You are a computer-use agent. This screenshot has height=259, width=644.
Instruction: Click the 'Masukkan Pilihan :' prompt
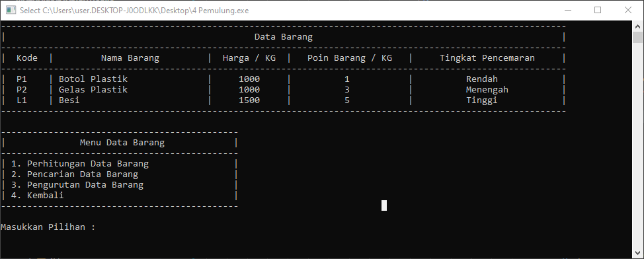[48, 227]
